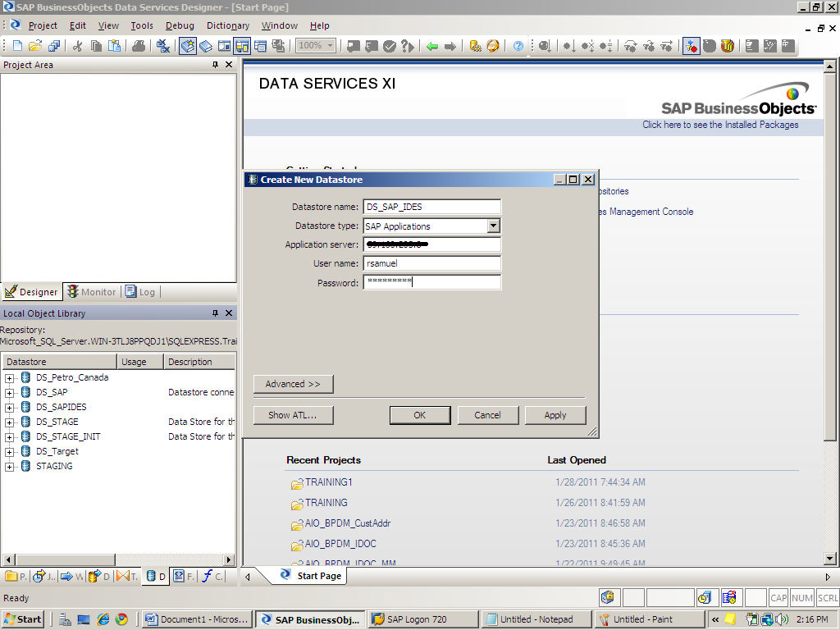The height and width of the screenshot is (630, 840).
Task: Click the Copy toolbar icon
Action: point(96,46)
